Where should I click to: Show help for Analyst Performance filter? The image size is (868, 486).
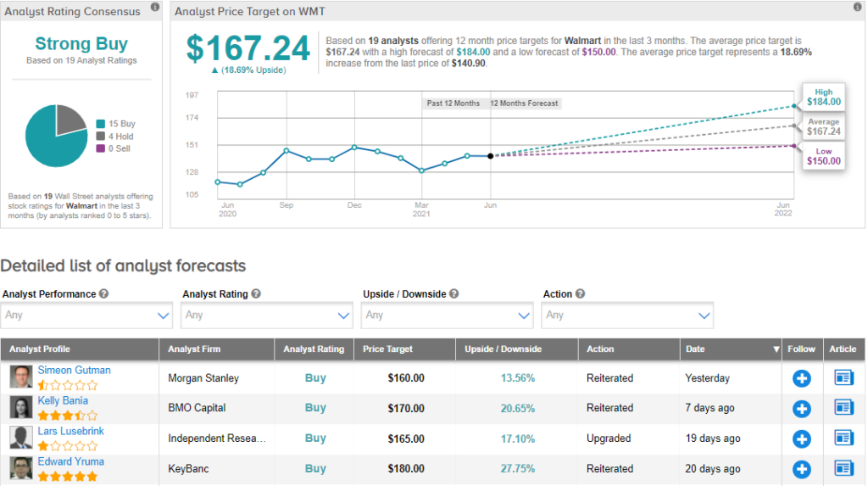(x=103, y=293)
